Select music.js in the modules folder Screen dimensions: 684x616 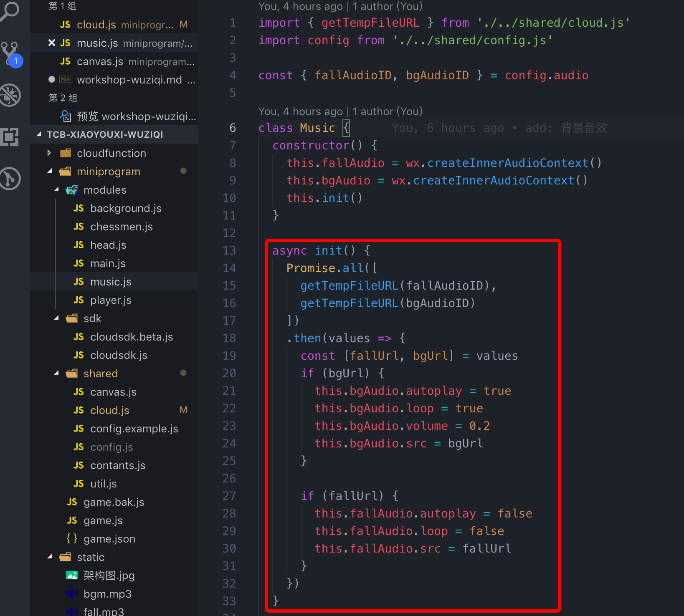pos(114,282)
